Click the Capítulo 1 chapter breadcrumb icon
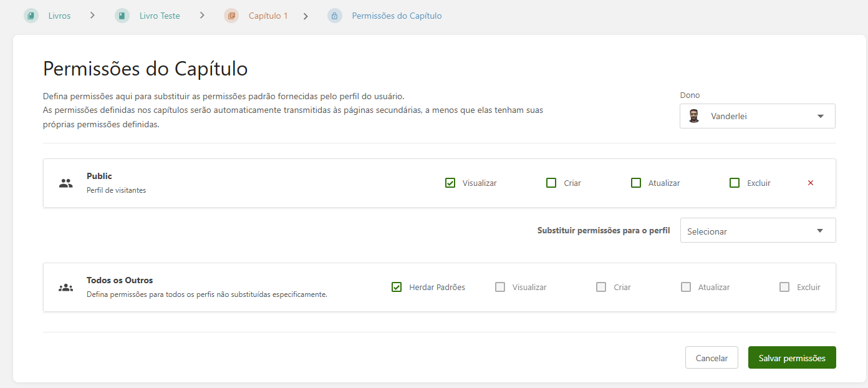The image size is (868, 388). tap(231, 16)
